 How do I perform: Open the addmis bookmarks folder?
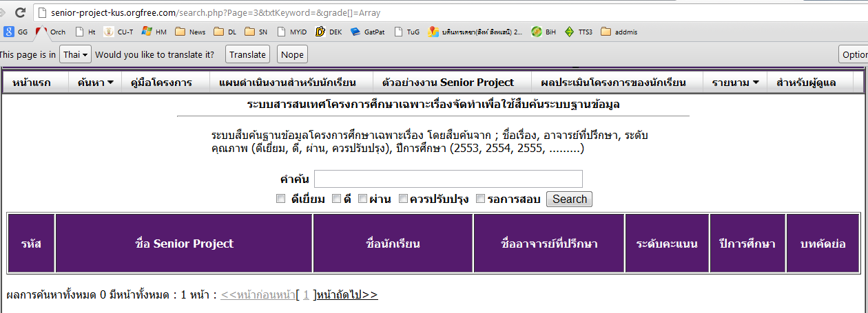click(619, 32)
